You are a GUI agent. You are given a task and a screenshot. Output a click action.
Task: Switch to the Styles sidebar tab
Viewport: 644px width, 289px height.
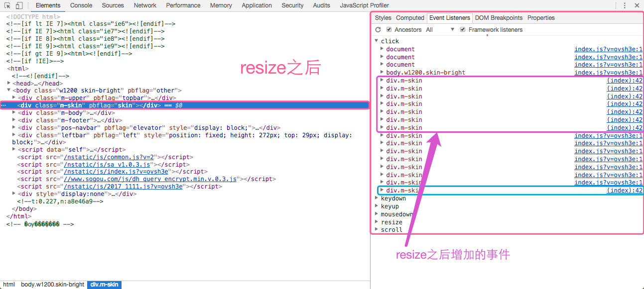pyautogui.click(x=383, y=18)
